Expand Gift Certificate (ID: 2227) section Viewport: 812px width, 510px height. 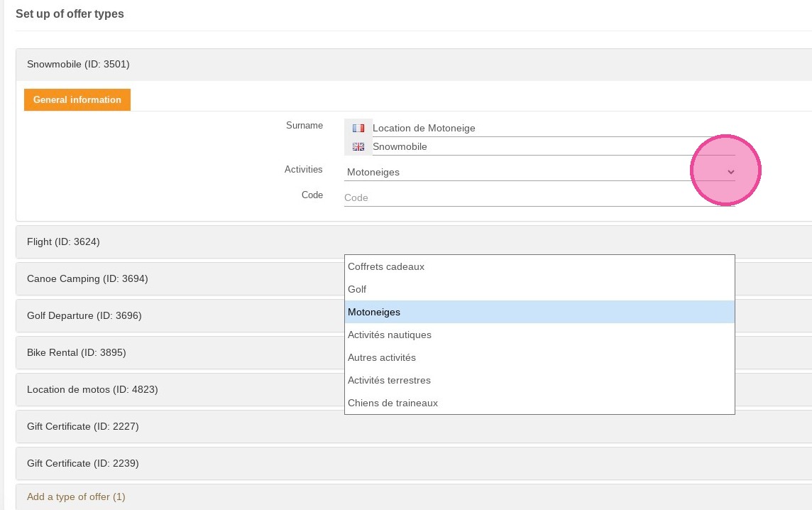[414, 427]
